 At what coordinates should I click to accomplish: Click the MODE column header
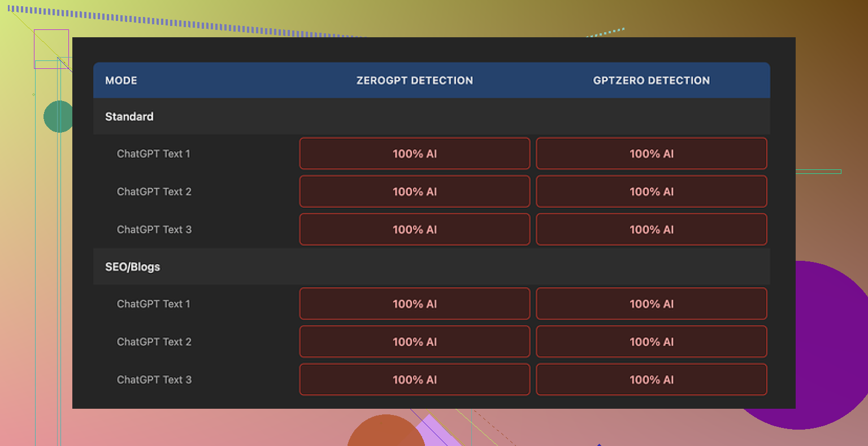click(121, 80)
